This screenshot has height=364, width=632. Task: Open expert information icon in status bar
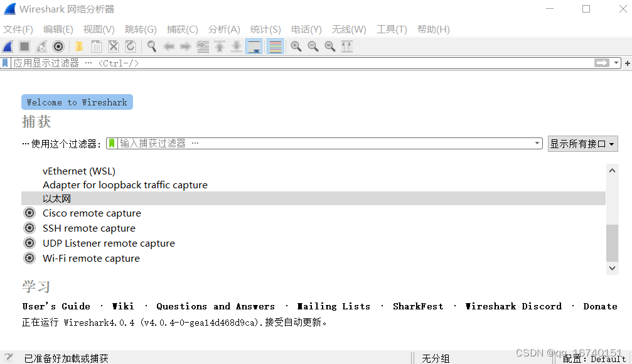click(x=8, y=358)
